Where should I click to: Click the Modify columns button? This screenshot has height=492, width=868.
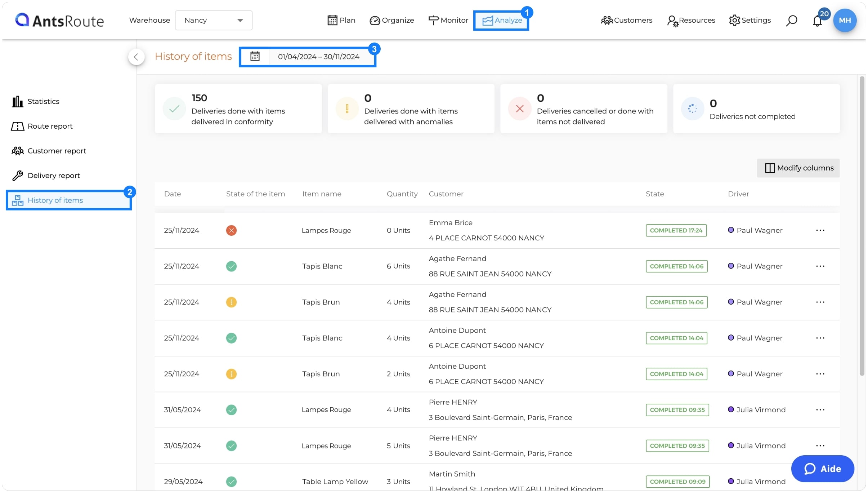click(798, 168)
